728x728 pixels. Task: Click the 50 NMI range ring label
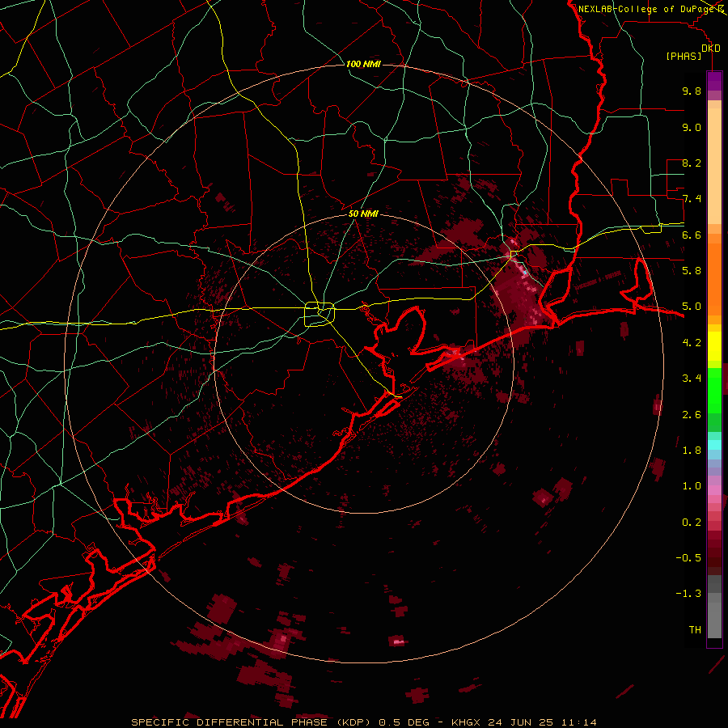coord(363,214)
